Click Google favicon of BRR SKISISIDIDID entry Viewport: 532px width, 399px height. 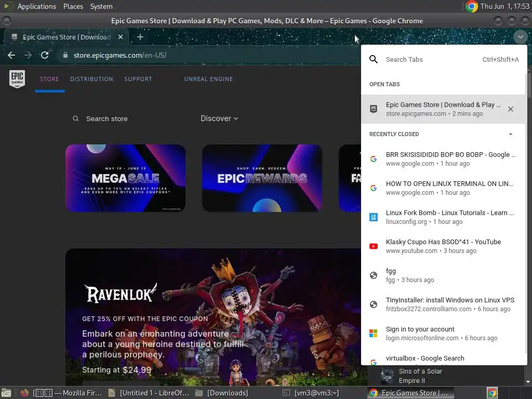point(373,159)
